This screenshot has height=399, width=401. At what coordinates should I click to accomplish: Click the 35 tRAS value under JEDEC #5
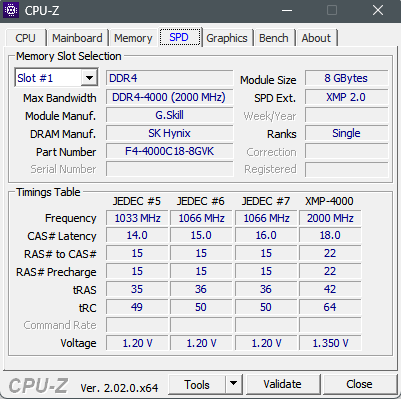click(137, 289)
